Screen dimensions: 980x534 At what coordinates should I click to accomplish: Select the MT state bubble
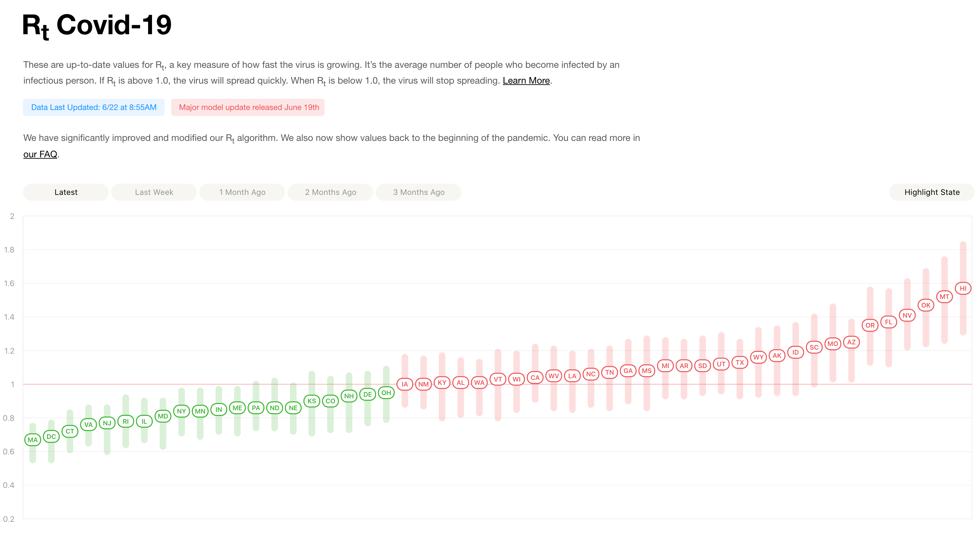(944, 297)
